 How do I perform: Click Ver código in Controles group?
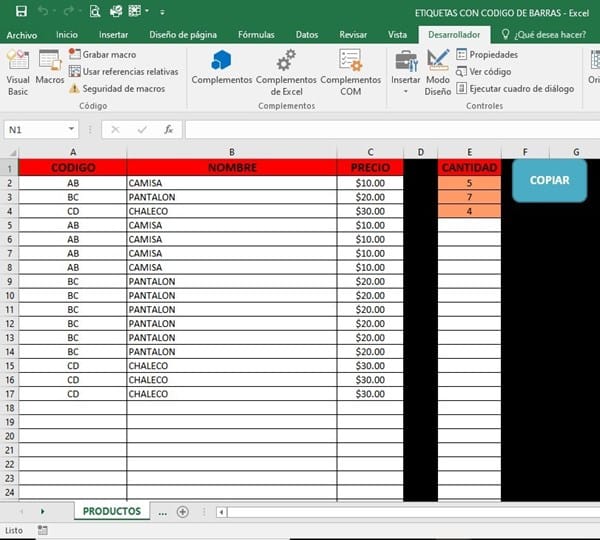(489, 72)
